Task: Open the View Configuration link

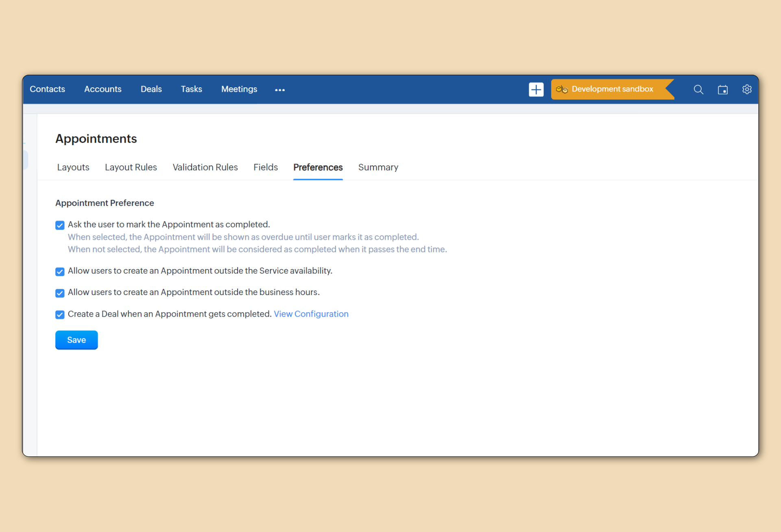Action: [x=311, y=314]
